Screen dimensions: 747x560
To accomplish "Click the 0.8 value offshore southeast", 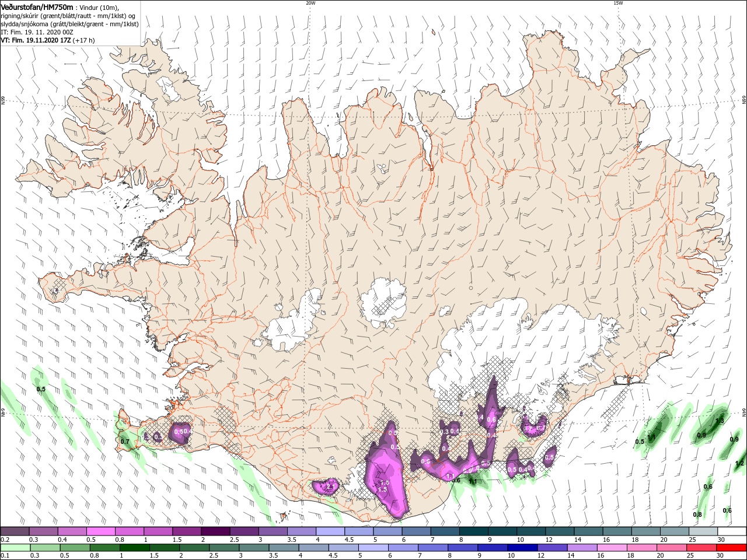I will 697,514.
